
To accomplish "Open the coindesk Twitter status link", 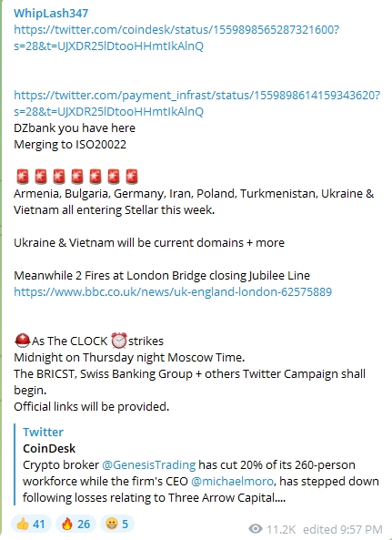I will pos(176,38).
